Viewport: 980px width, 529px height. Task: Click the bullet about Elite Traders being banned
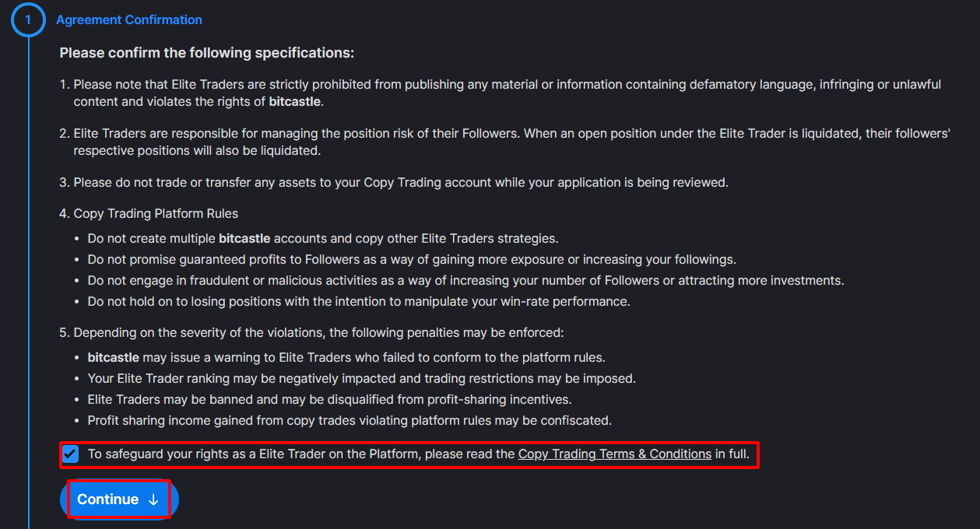point(329,399)
